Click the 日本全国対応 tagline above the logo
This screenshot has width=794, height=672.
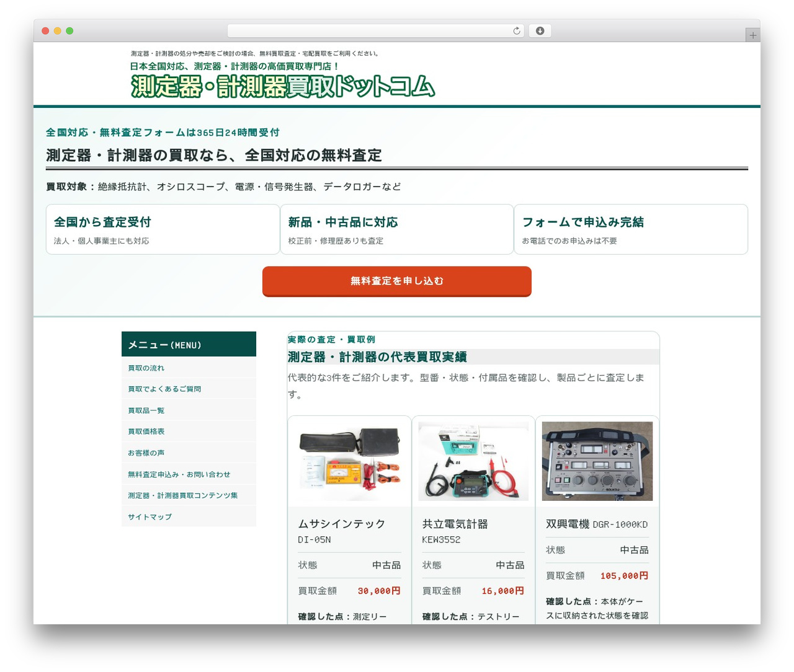pos(234,66)
